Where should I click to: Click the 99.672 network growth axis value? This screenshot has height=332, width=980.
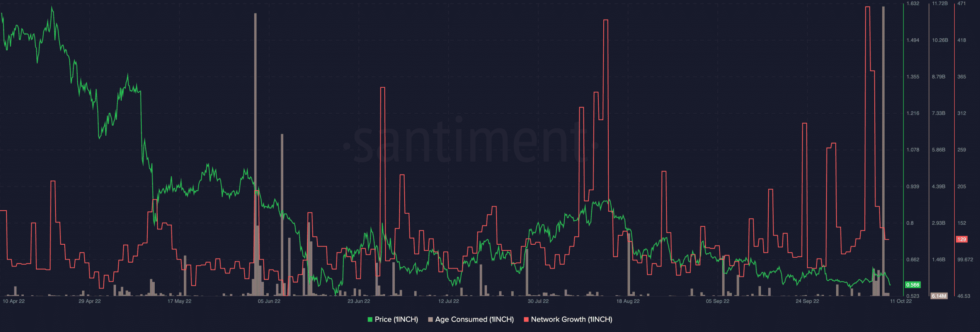(965, 260)
